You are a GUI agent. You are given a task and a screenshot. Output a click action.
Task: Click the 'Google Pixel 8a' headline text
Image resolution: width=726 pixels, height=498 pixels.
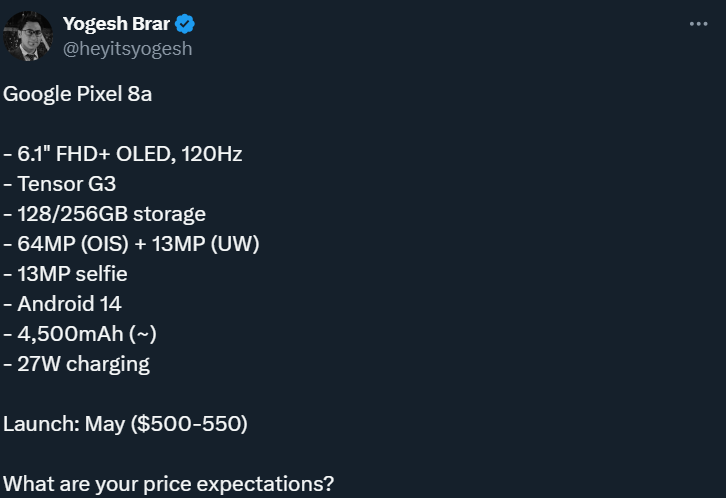pos(77,94)
